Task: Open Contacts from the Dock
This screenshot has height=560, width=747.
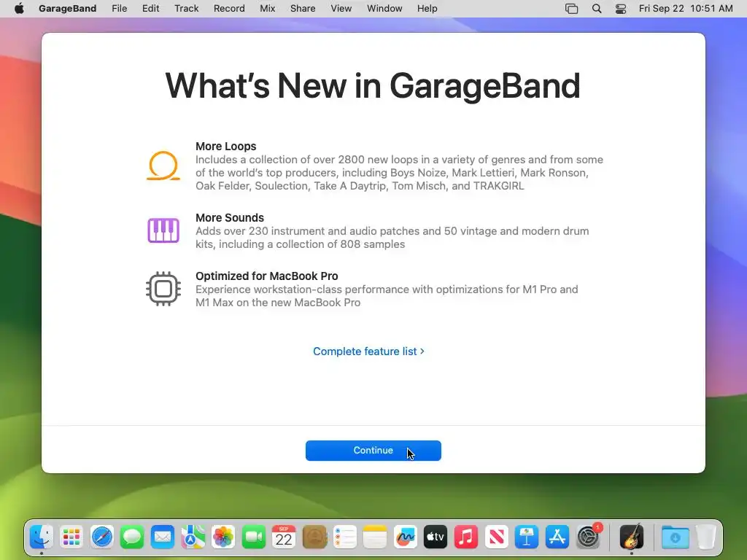Action: click(314, 537)
